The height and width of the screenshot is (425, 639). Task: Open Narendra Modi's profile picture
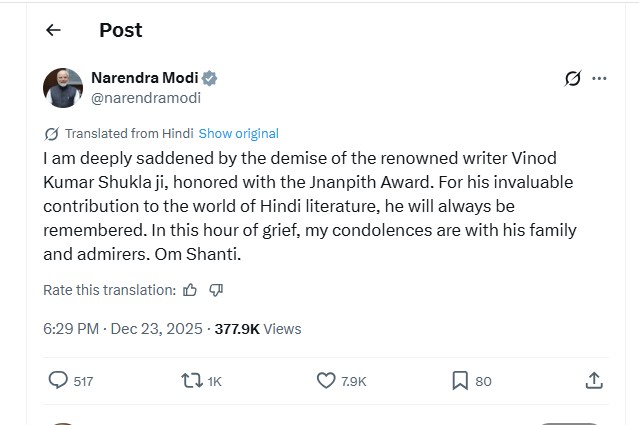[x=63, y=88]
